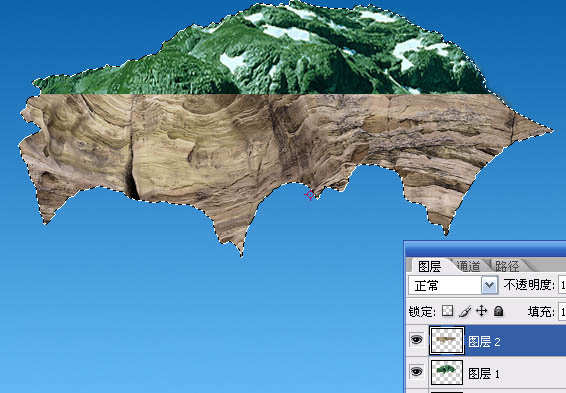Select the 图层 1 green mountain thumbnail
The height and width of the screenshot is (393, 566).
click(447, 372)
